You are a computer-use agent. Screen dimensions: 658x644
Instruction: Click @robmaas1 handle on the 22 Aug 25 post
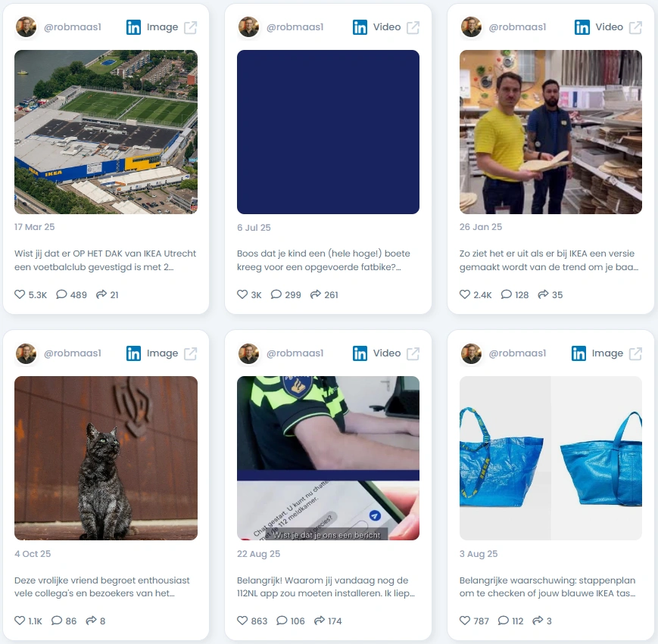(295, 353)
